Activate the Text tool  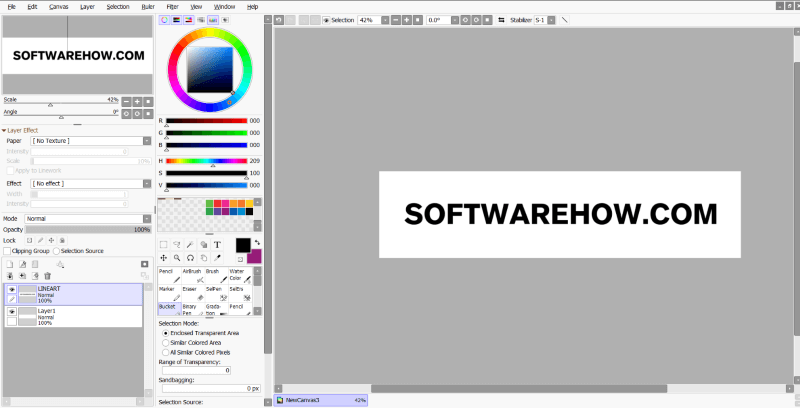coord(217,244)
